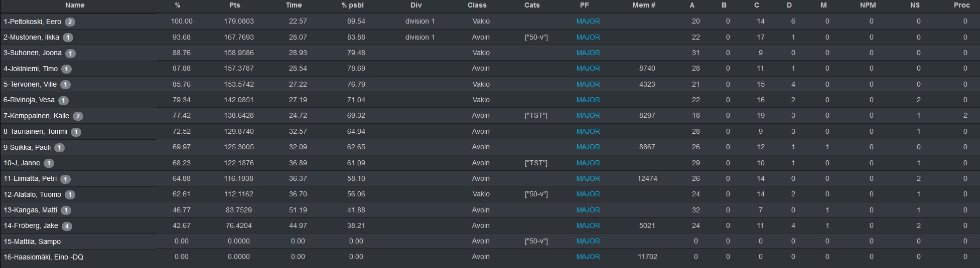This screenshot has width=980, height=268.
Task: Click the badge next to Suhonen, Joona
Action: [x=70, y=54]
